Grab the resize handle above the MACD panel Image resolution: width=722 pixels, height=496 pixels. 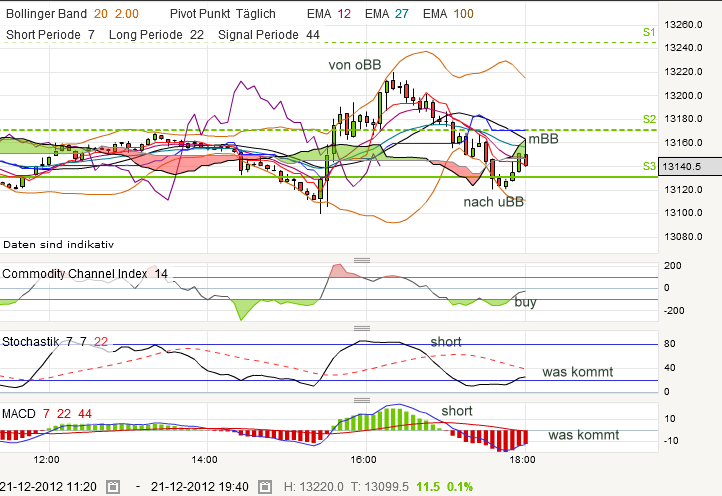point(362,400)
